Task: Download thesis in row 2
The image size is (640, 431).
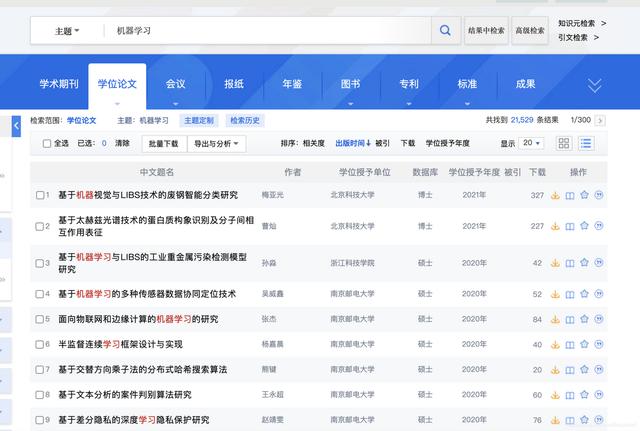Action: (555, 226)
